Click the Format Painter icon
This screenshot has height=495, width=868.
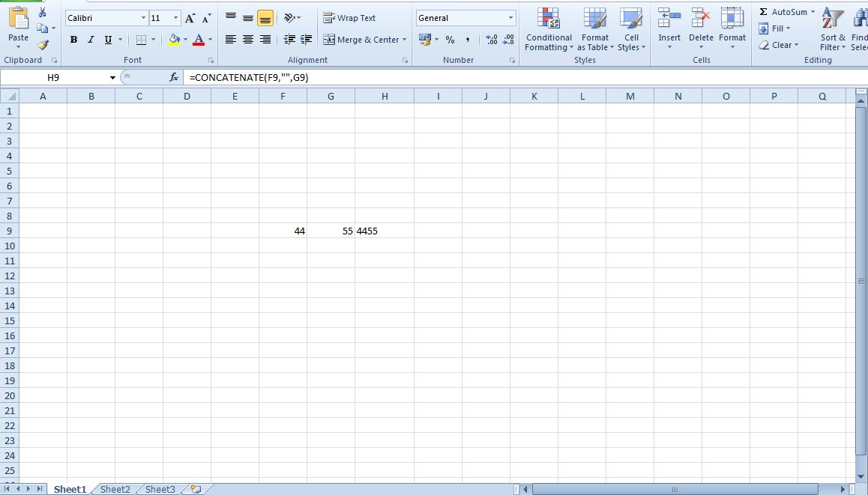43,45
